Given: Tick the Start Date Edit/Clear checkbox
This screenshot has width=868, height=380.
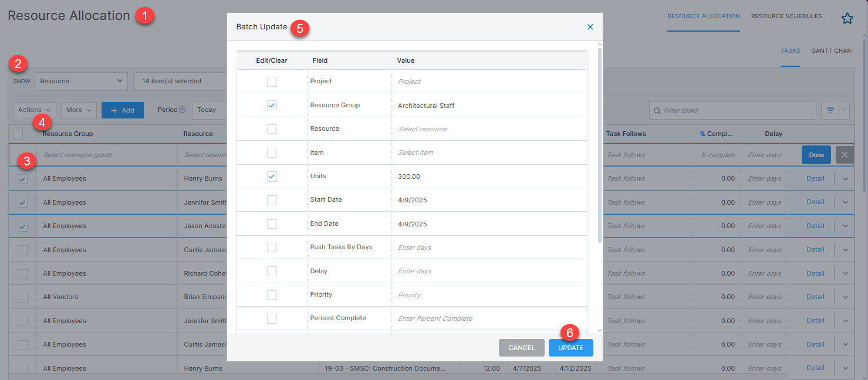Looking at the screenshot, I should pyautogui.click(x=272, y=200).
